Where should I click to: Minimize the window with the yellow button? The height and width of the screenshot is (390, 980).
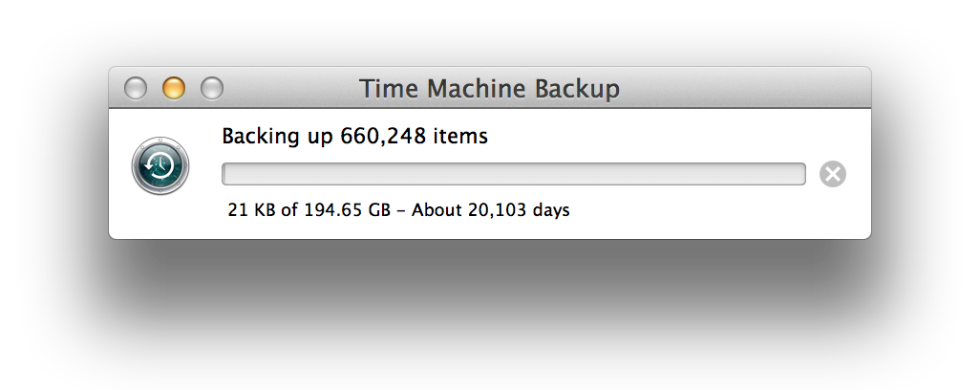174,88
